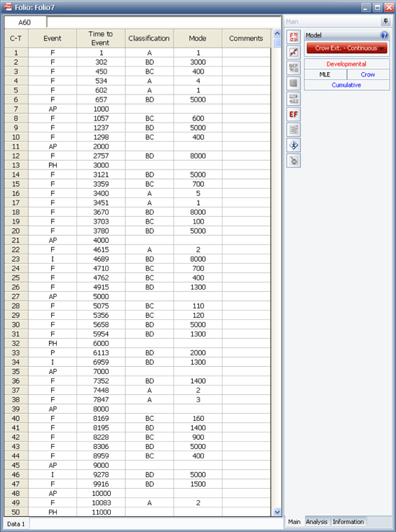
Task: Click the Calculate parameters icon
Action: [x=293, y=37]
